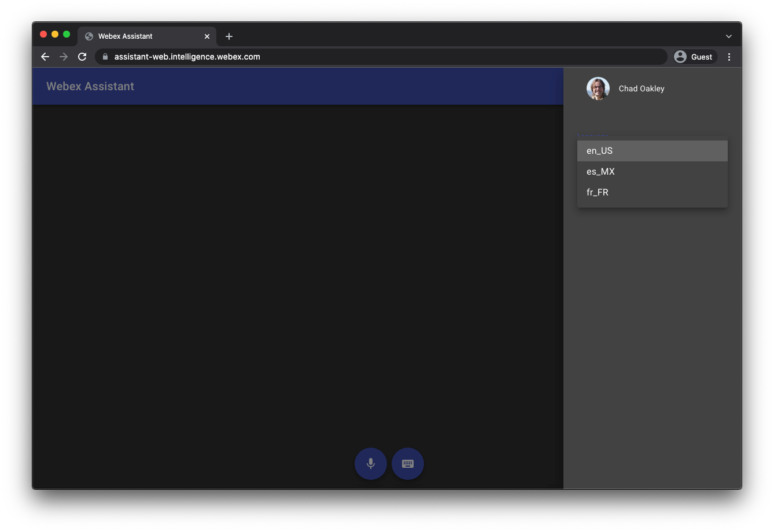
Task: Switch to the Webex Assistant tab
Action: click(x=147, y=36)
